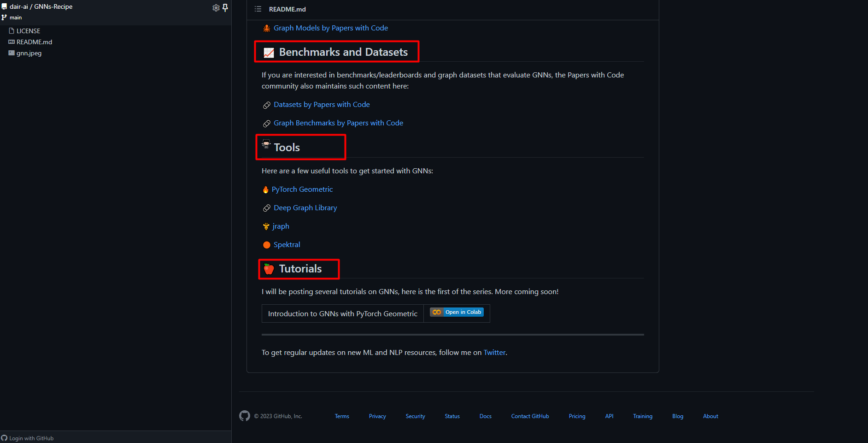Open gnn.jpeg image file
Image resolution: width=868 pixels, height=443 pixels.
[x=29, y=53]
